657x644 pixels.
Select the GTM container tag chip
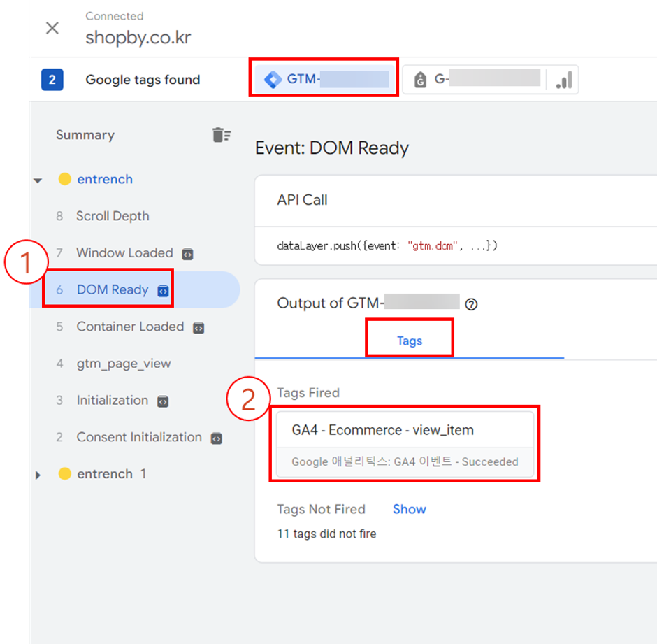(x=325, y=79)
